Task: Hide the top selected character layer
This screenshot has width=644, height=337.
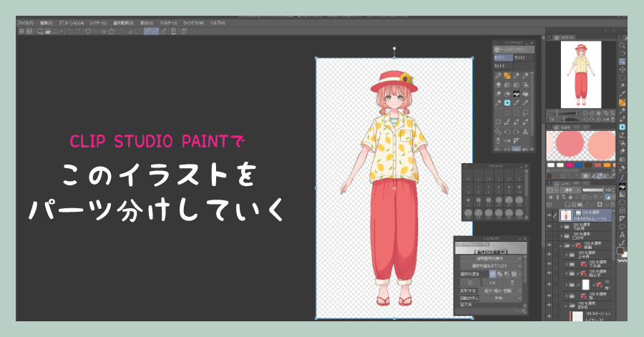Action: (x=550, y=214)
